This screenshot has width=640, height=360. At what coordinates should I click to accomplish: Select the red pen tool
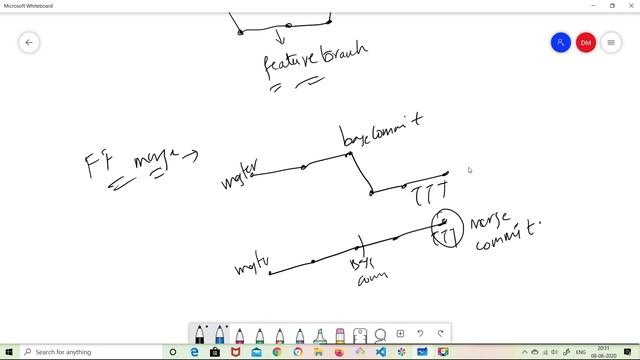pos(280,336)
